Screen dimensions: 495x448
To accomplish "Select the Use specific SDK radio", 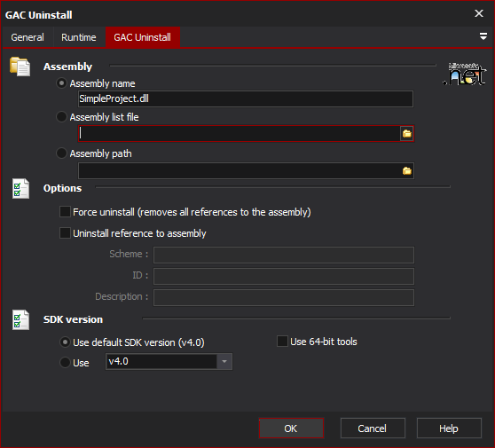I will pyautogui.click(x=65, y=362).
